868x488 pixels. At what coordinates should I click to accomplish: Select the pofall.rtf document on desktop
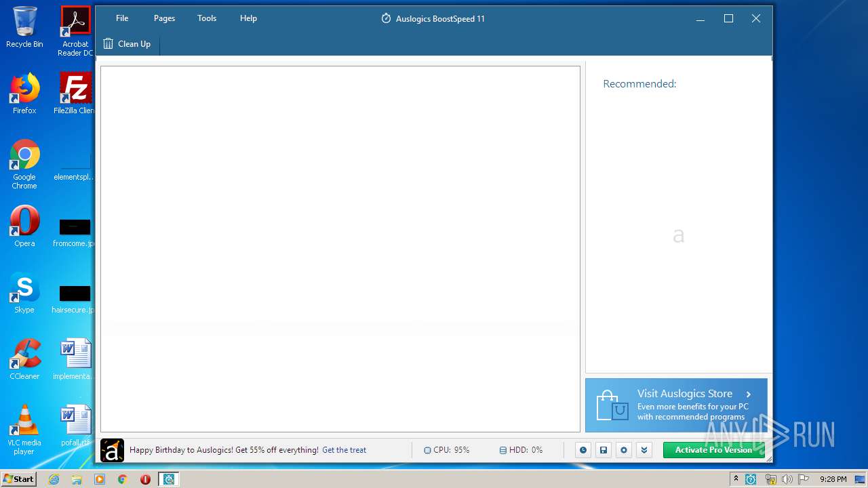pyautogui.click(x=75, y=426)
